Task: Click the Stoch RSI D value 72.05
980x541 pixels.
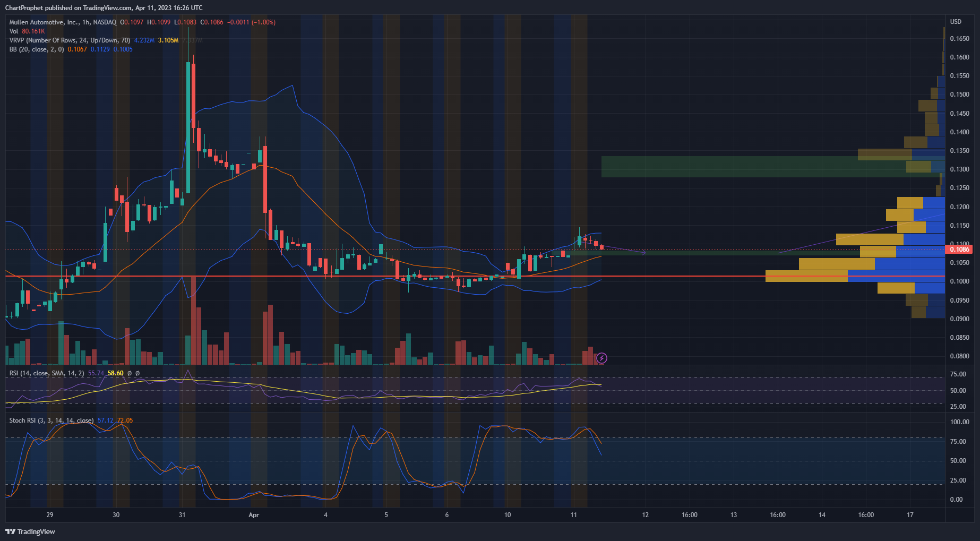Action: coord(125,420)
